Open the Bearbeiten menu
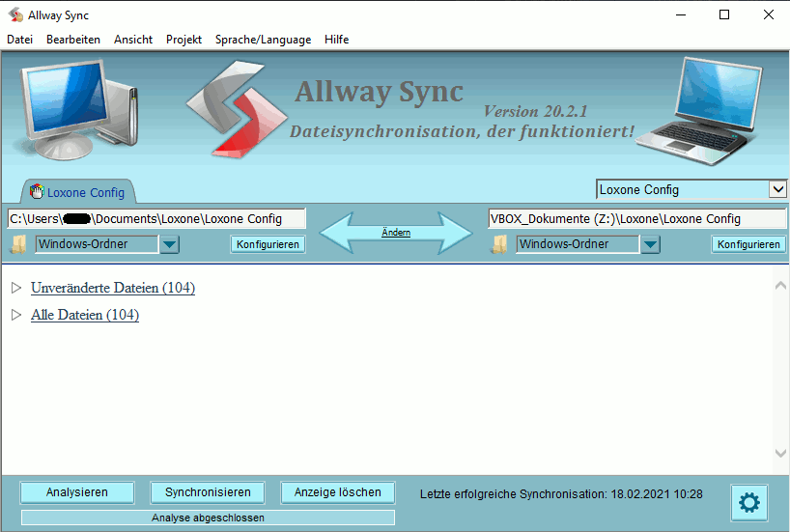The width and height of the screenshot is (790, 532). [x=73, y=40]
